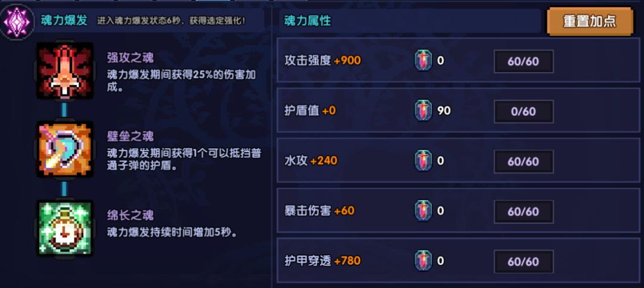
Task: Select the 强攻之魂 red skill icon
Action: (65, 70)
